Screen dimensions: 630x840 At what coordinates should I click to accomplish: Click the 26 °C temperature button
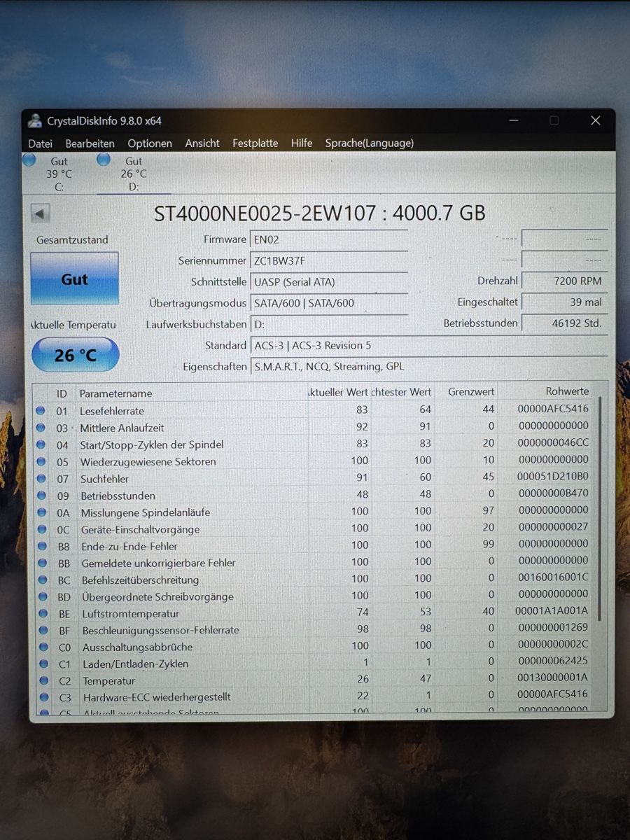[76, 355]
